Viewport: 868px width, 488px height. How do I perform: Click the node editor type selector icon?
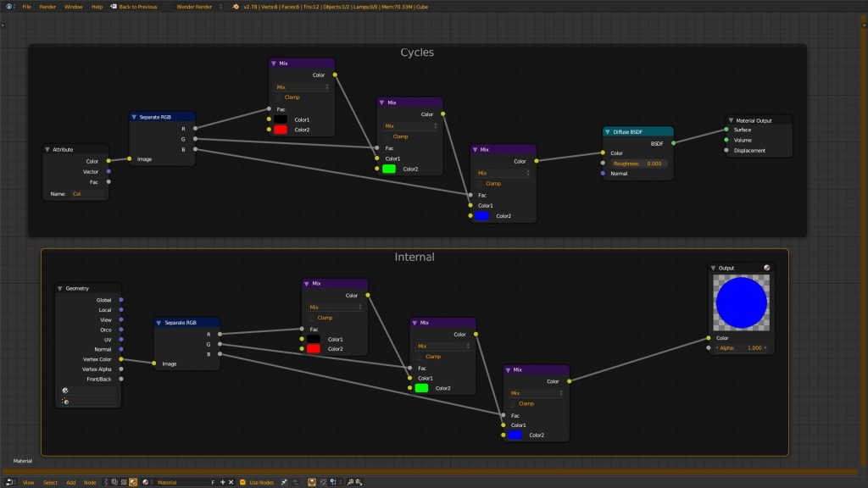pyautogui.click(x=9, y=481)
